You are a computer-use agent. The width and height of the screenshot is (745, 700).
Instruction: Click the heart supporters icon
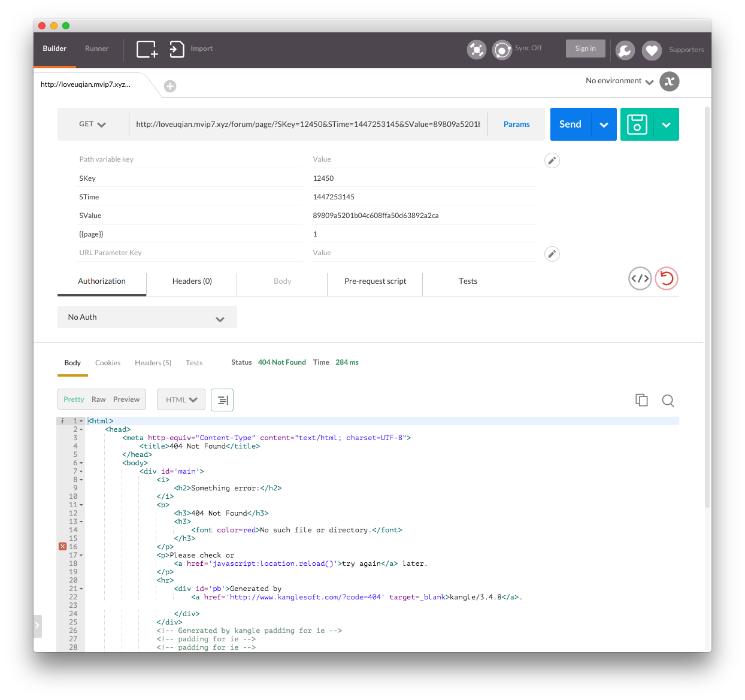tap(652, 50)
